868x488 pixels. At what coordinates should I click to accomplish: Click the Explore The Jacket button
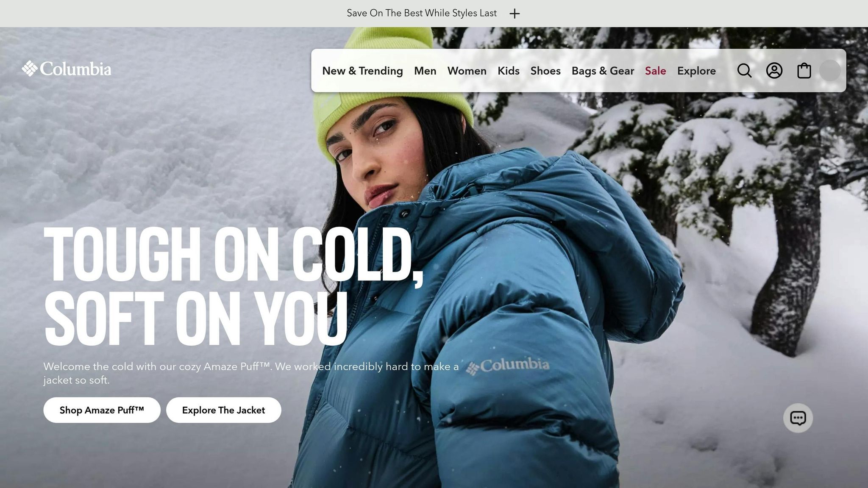(x=223, y=410)
